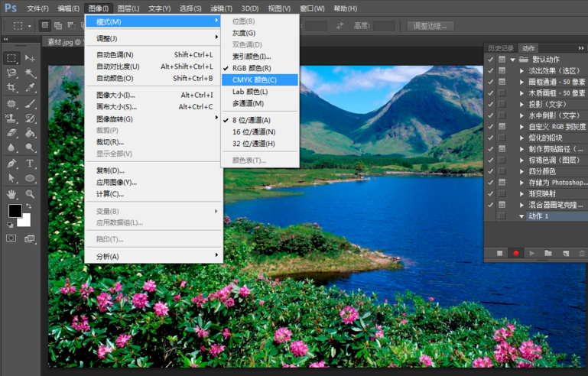The width and height of the screenshot is (588, 376).
Task: Click the red Record action button
Action: pos(516,253)
